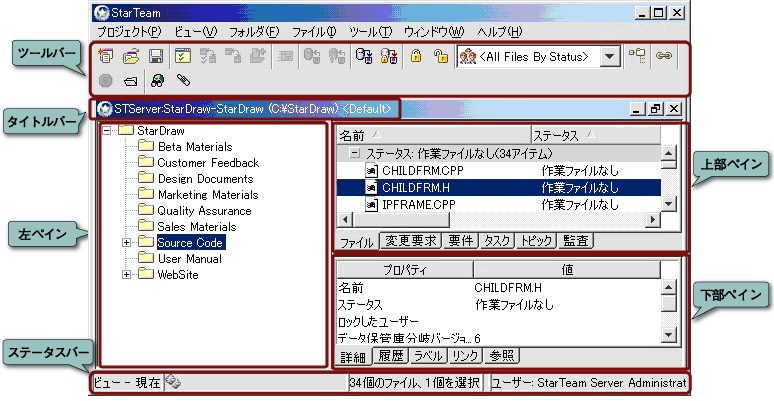The width and height of the screenshot is (774, 401).
Task: Click the file icon beside IPFRAME.CPP
Action: (371, 204)
